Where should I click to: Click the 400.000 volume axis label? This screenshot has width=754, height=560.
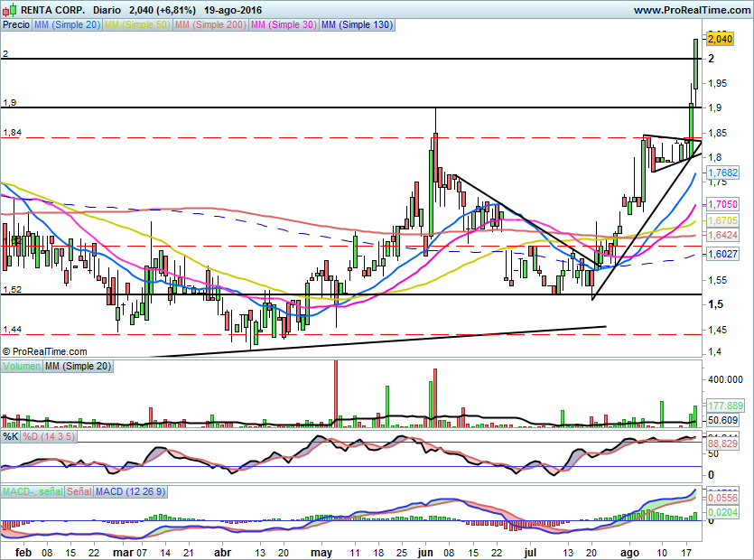[725, 379]
